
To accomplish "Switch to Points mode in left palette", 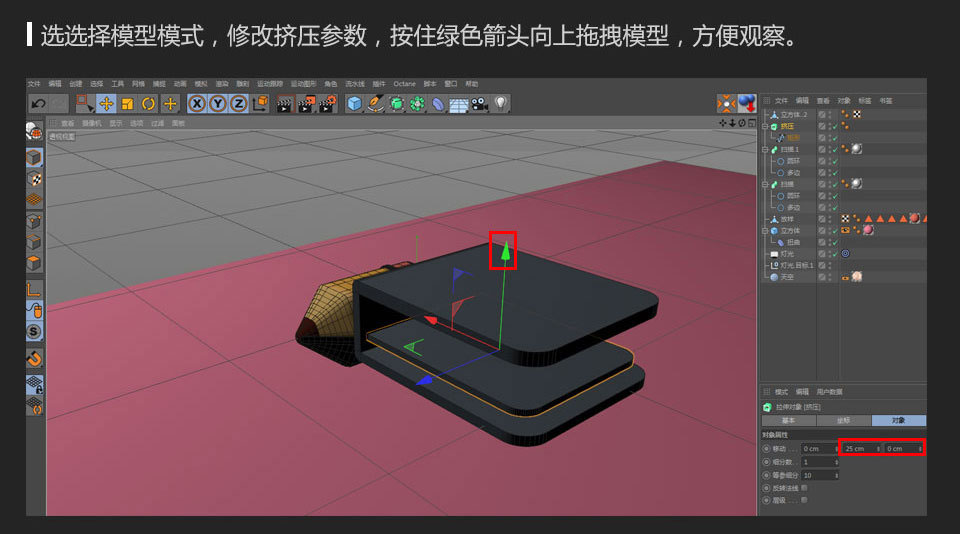I will click(x=34, y=221).
